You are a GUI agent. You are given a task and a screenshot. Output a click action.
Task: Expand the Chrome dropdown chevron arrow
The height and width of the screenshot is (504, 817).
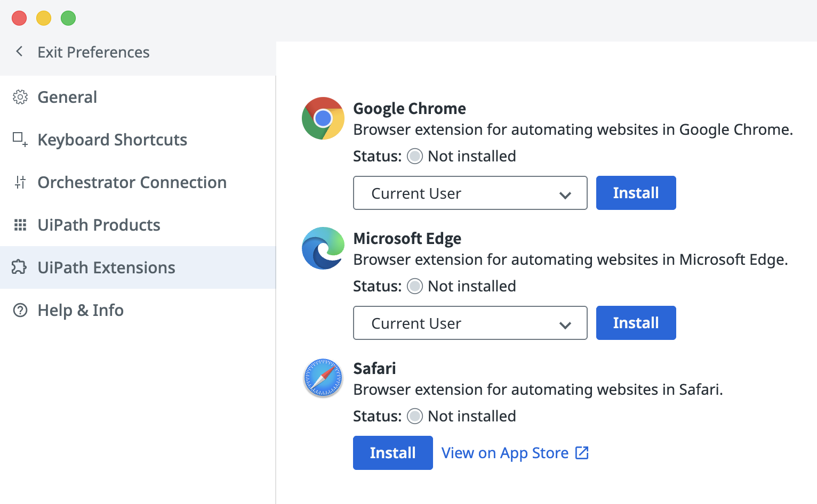pyautogui.click(x=565, y=195)
